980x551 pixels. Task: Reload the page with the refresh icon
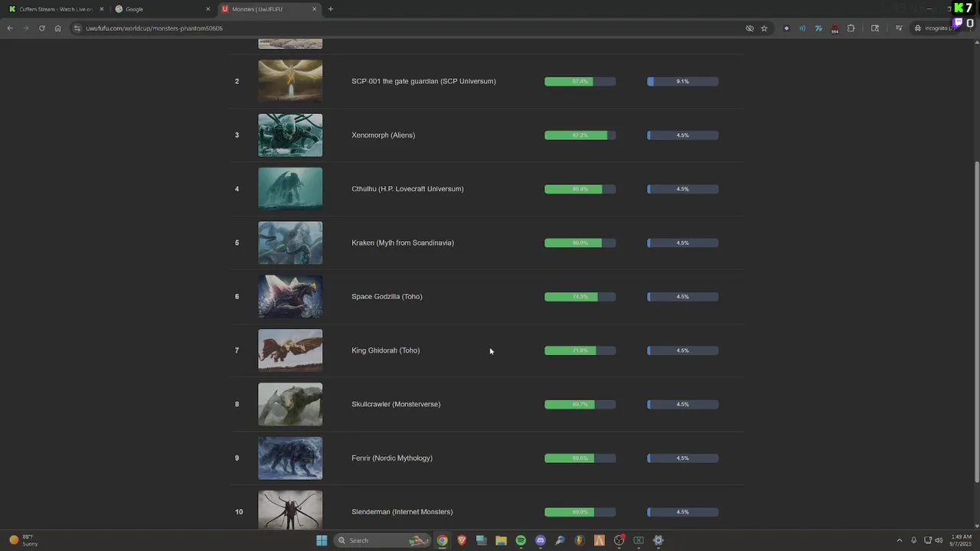tap(41, 28)
